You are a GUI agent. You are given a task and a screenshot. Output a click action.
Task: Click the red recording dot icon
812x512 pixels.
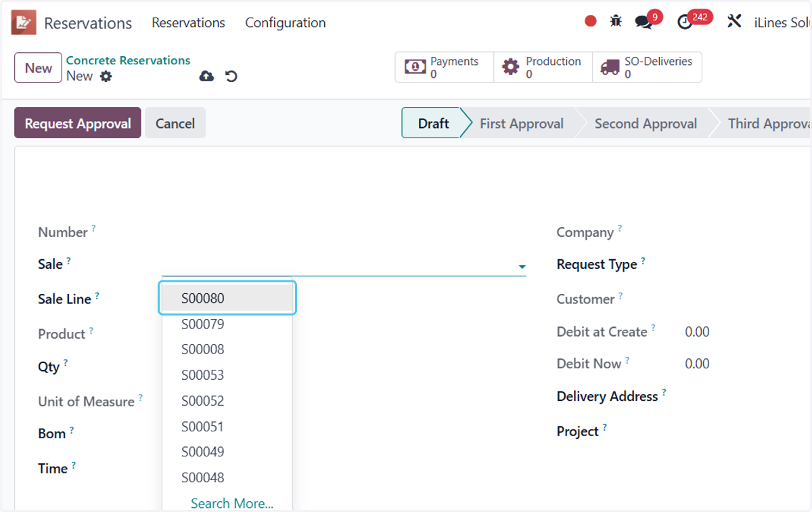pos(591,21)
